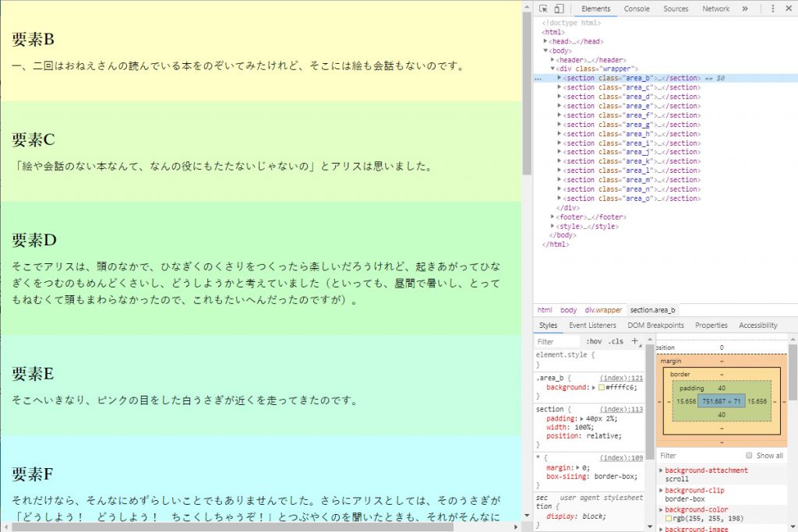Expand the footer node
The image size is (798, 532).
(553, 217)
